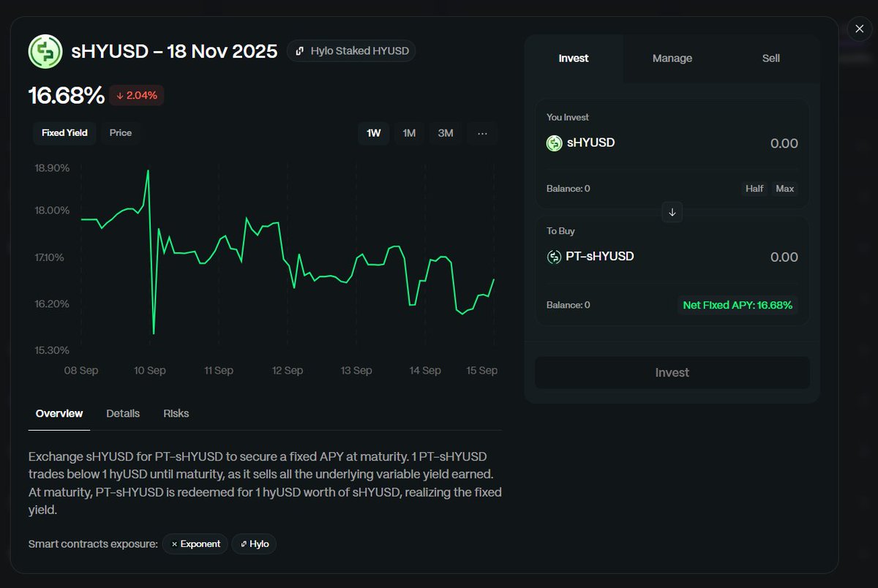
Task: Click the PT-sHYUSD token icon
Action: click(555, 257)
